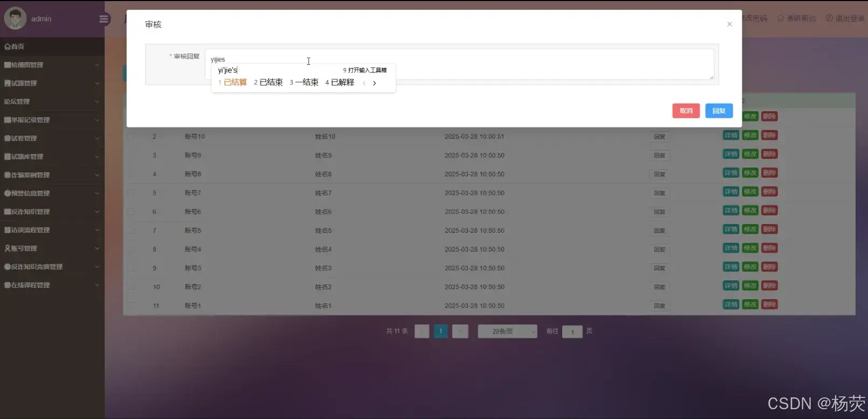Click 删除 button in 账号7 row

coord(769,192)
